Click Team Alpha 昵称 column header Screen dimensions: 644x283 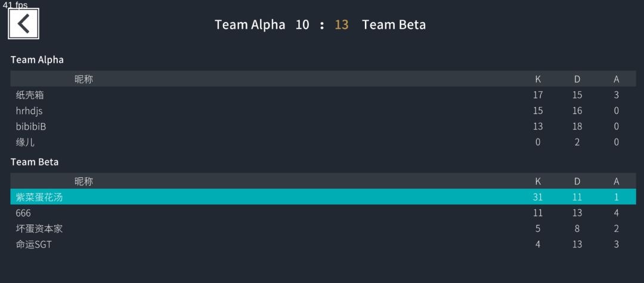[x=84, y=79]
